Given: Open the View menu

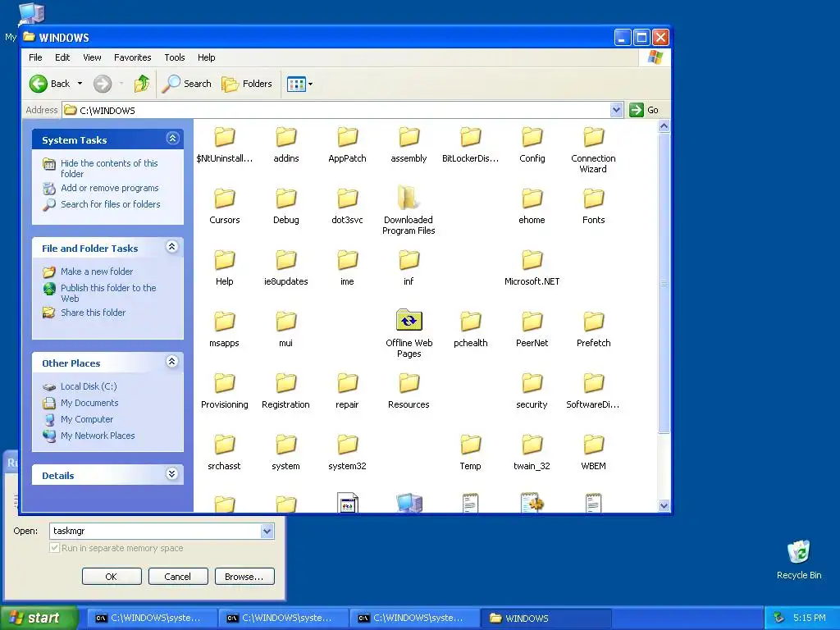Looking at the screenshot, I should pyautogui.click(x=92, y=57).
